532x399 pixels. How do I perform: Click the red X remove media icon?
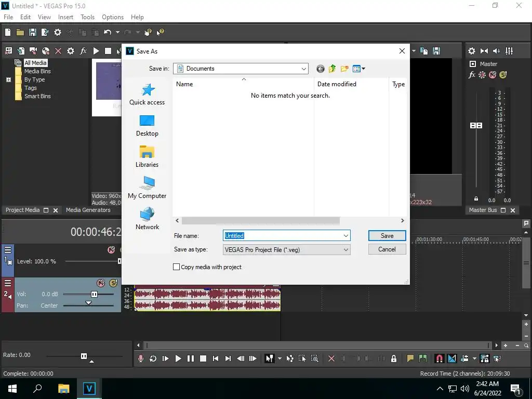pyautogui.click(x=58, y=51)
